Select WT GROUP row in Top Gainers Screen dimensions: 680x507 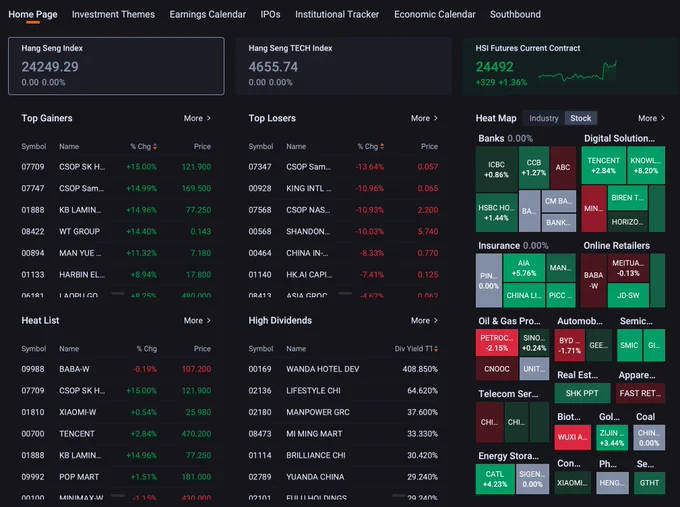tap(116, 232)
